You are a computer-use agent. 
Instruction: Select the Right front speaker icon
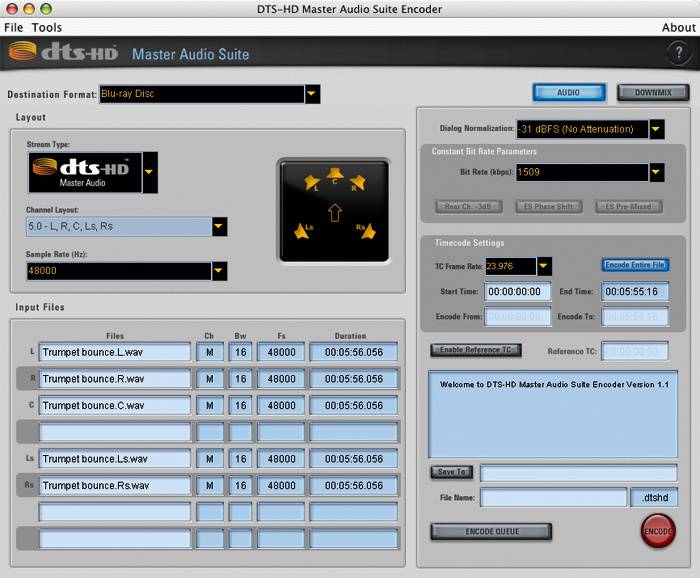coord(358,182)
